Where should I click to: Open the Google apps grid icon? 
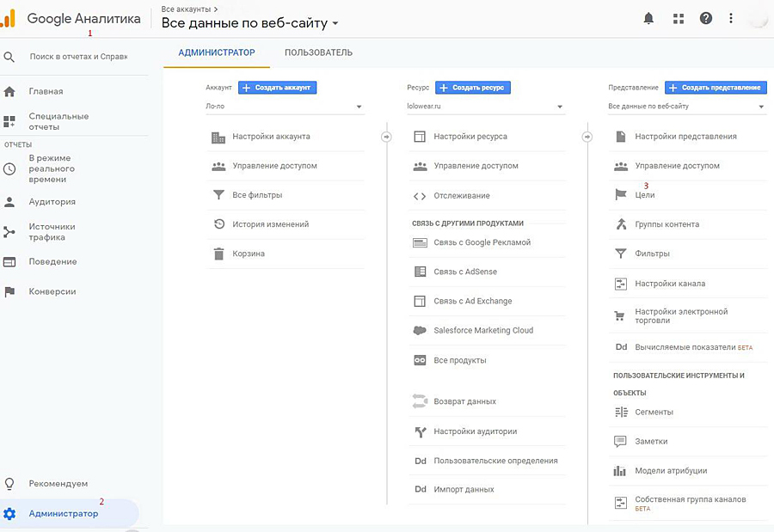click(678, 18)
